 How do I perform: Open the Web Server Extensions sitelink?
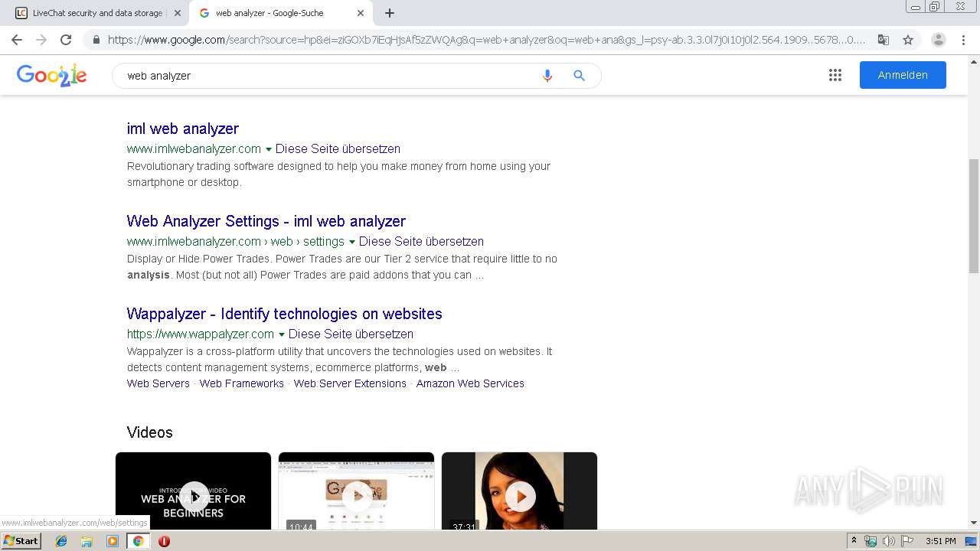350,383
